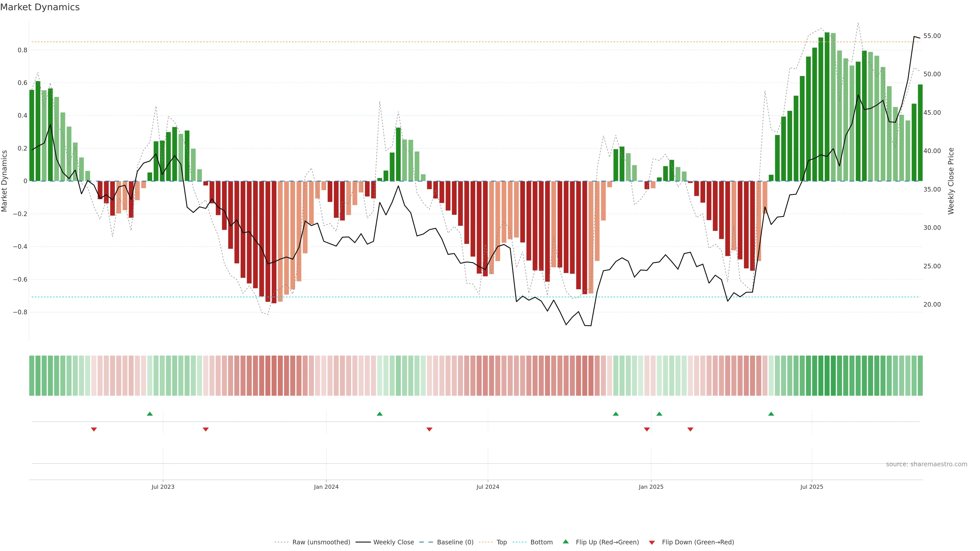980x551 pixels.
Task: Click the Flip Down marker just before Jan 2025
Action: coord(647,429)
